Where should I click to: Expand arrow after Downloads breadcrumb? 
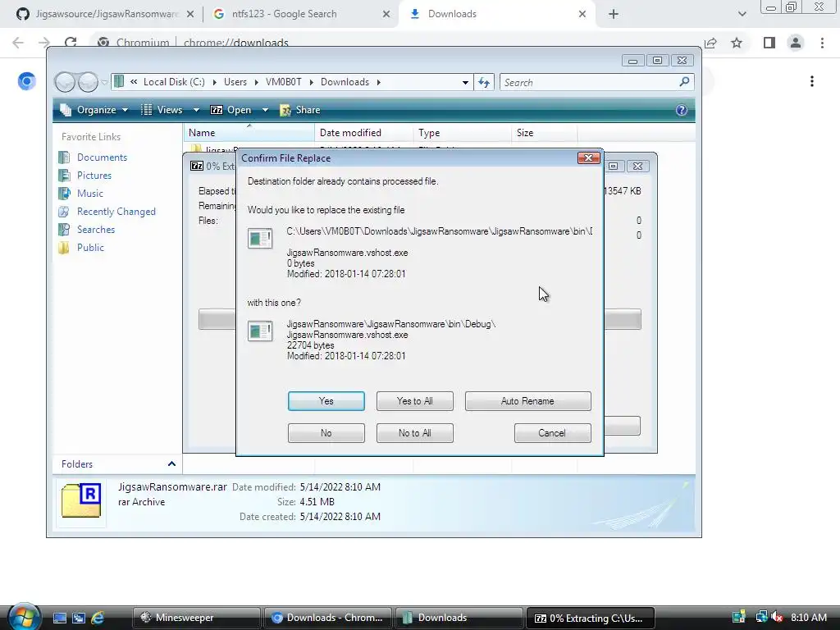click(379, 82)
